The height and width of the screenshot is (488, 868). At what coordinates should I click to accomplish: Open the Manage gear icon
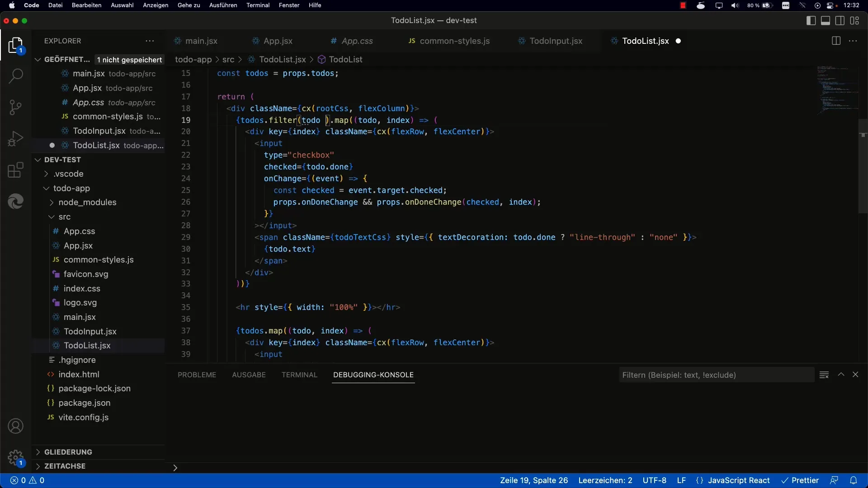[15, 457]
